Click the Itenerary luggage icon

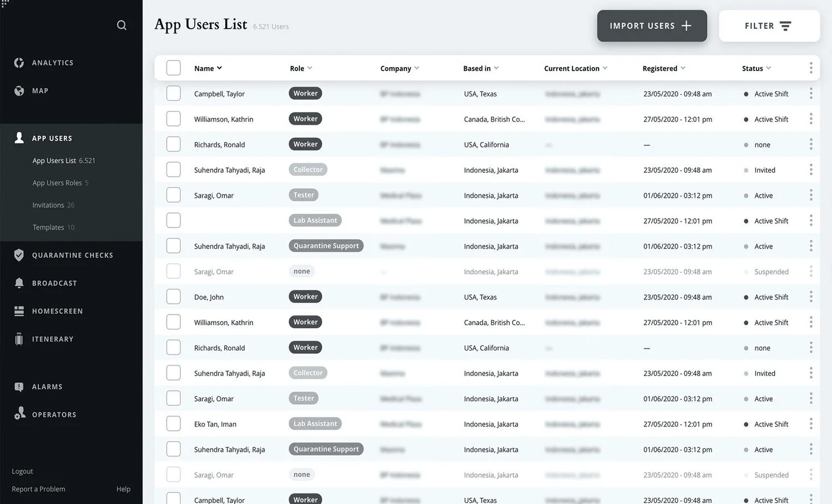click(19, 339)
